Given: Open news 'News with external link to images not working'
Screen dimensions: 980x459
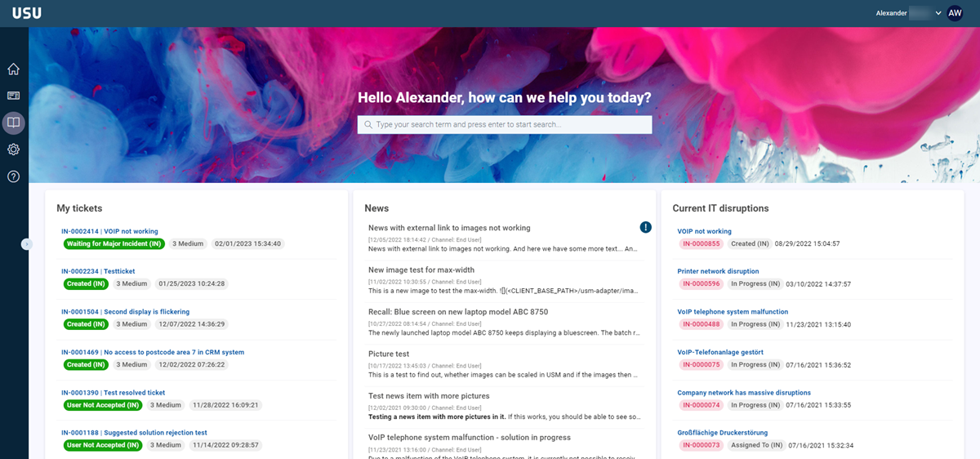Looking at the screenshot, I should click(449, 228).
